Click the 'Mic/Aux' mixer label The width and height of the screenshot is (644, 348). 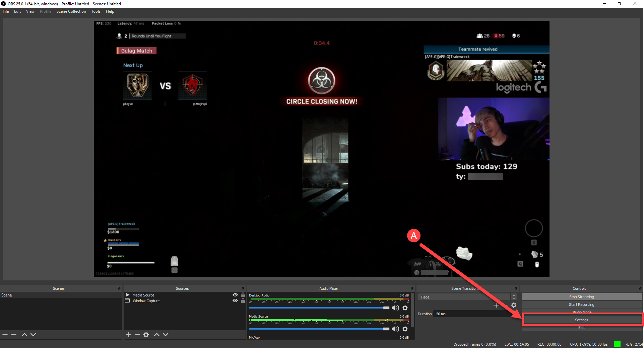click(x=254, y=337)
